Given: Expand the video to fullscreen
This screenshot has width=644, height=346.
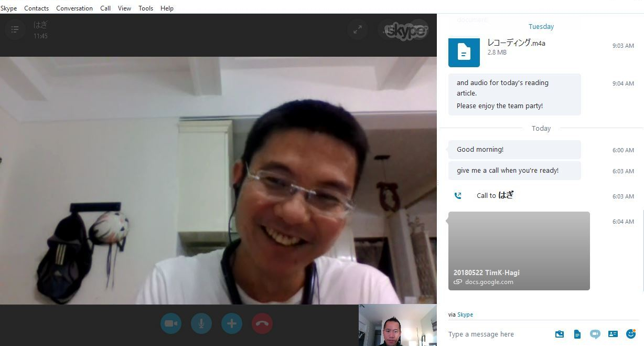Looking at the screenshot, I should (x=357, y=29).
